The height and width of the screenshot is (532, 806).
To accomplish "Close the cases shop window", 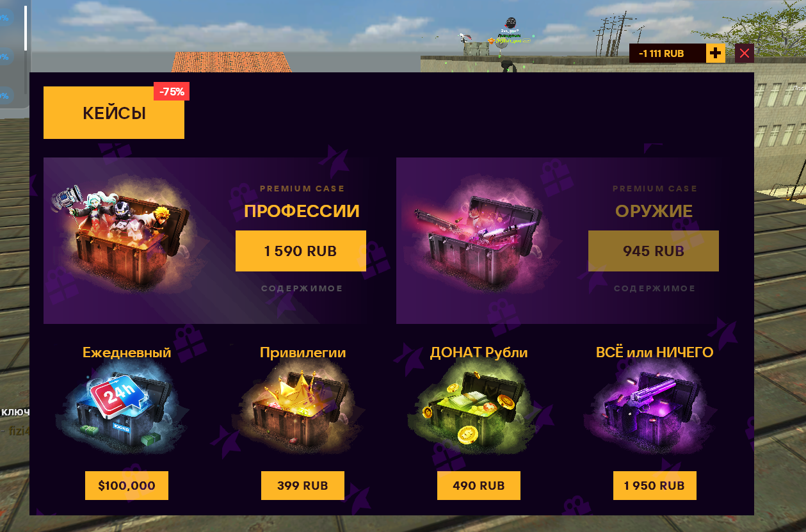I will click(744, 53).
